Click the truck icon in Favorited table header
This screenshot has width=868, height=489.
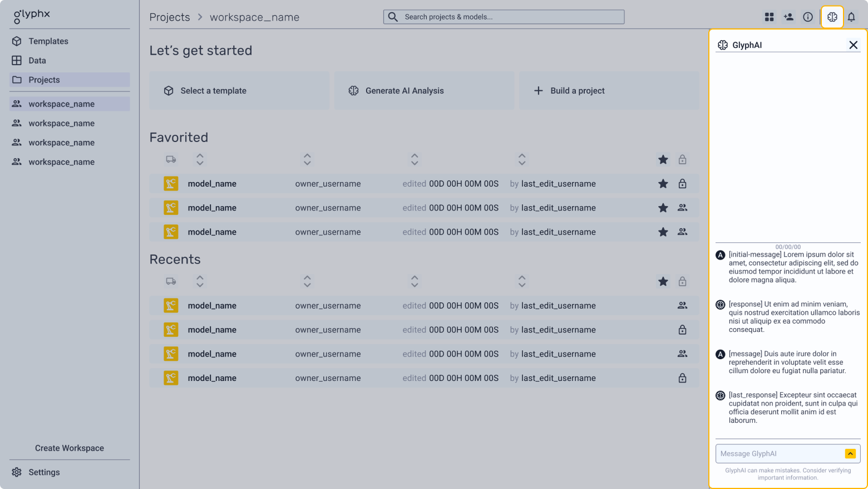coord(171,159)
